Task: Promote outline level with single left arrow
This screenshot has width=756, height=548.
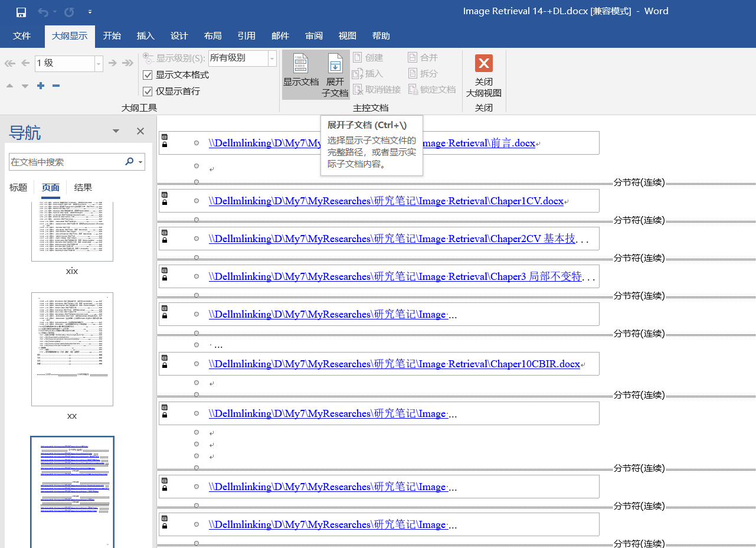Action: [25, 63]
